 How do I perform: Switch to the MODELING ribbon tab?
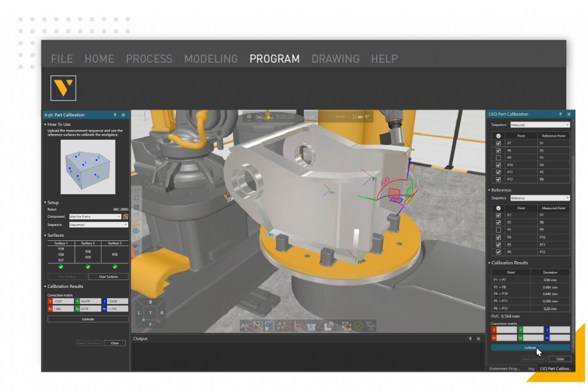211,59
